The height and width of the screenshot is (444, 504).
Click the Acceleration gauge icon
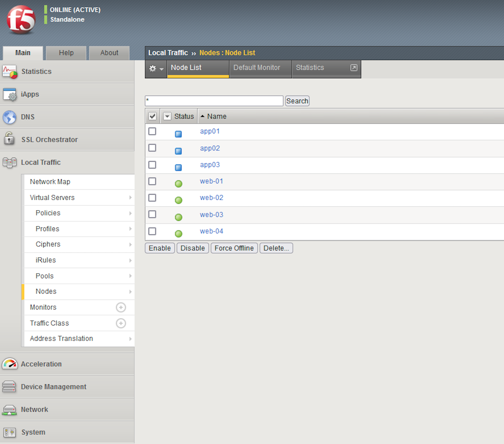pos(9,364)
